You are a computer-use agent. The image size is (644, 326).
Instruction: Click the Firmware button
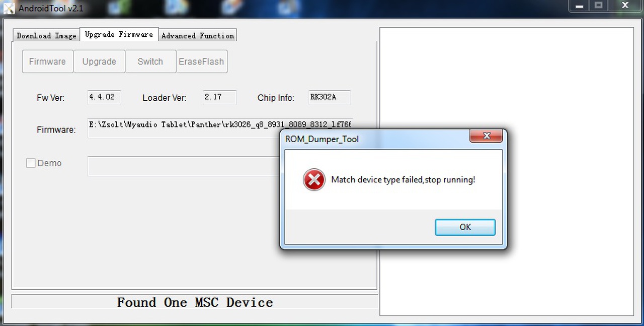pyautogui.click(x=47, y=61)
